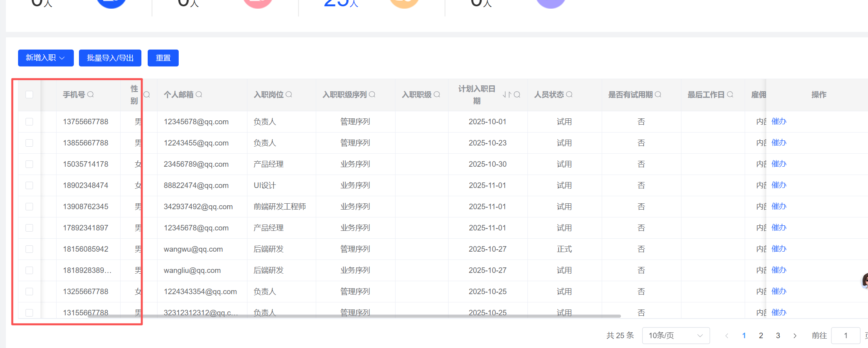Screen dimensions: 868x348
Task: Click search icon next to 手机号 column
Action: [90, 94]
